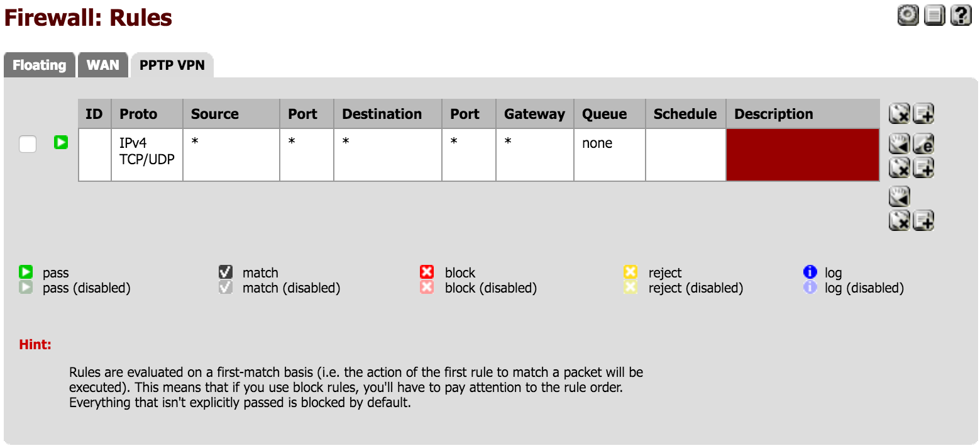Click the red Description cell of the rule

point(803,155)
